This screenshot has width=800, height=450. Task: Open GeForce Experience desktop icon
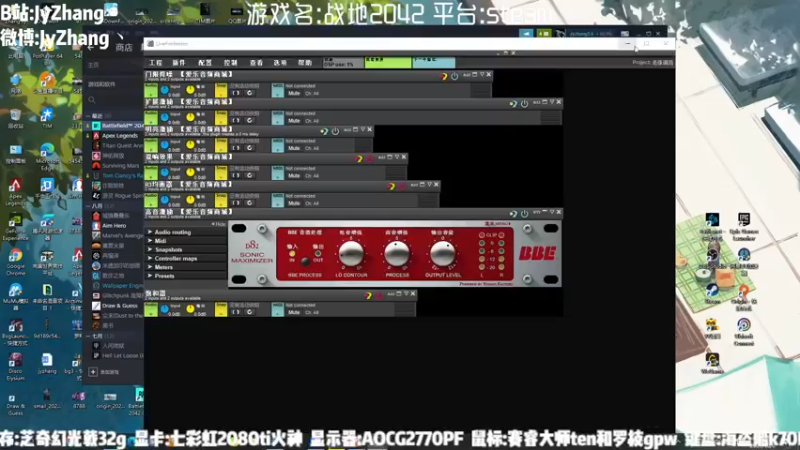point(15,227)
